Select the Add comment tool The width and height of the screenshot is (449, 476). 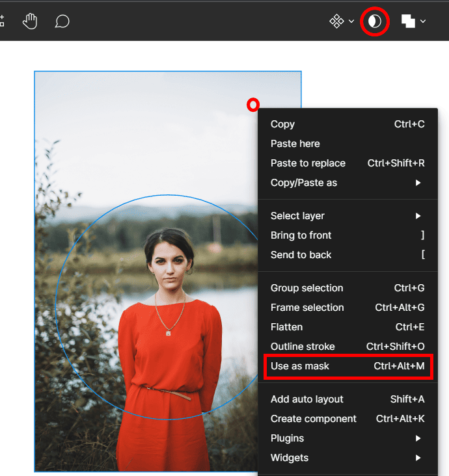click(62, 21)
